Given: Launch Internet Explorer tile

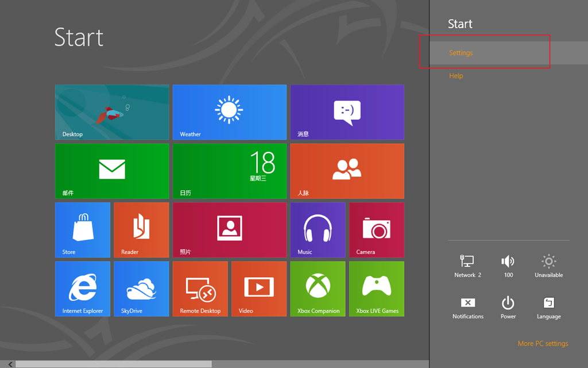Looking at the screenshot, I should tap(83, 289).
